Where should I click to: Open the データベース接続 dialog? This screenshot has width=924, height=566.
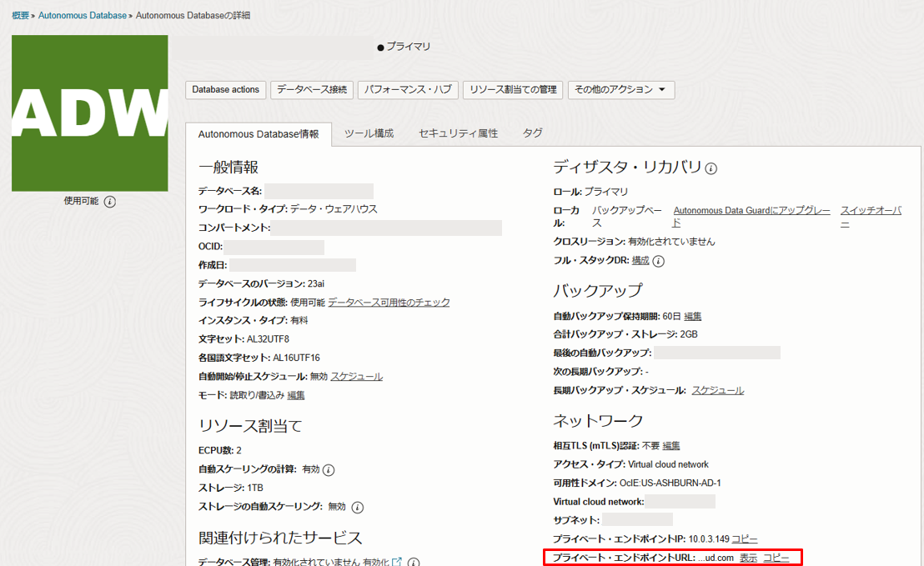pyautogui.click(x=312, y=89)
